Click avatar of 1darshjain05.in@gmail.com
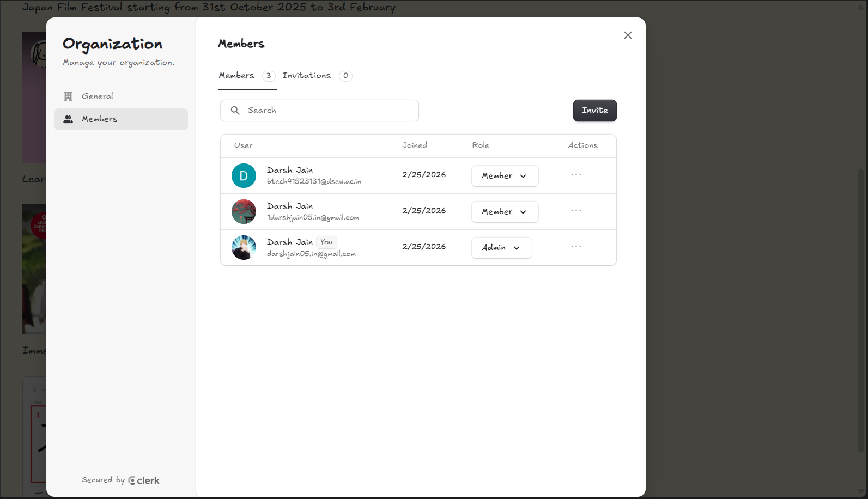Viewport: 868px width, 499px height. tap(244, 212)
